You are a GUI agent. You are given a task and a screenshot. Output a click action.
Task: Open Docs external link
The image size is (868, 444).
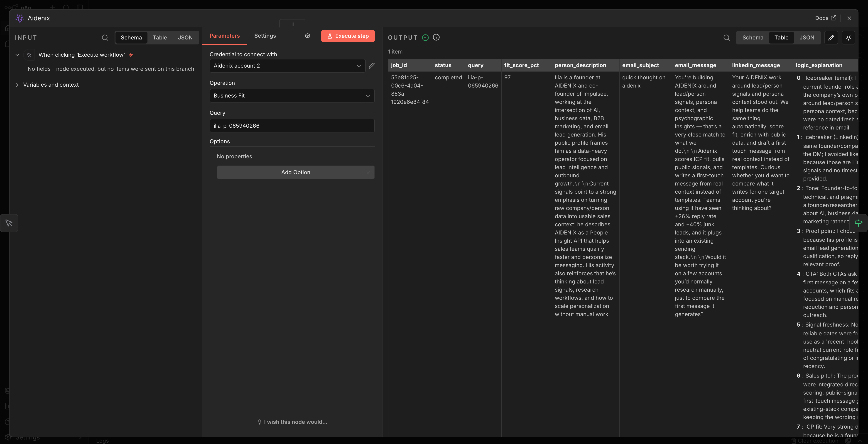pos(825,18)
